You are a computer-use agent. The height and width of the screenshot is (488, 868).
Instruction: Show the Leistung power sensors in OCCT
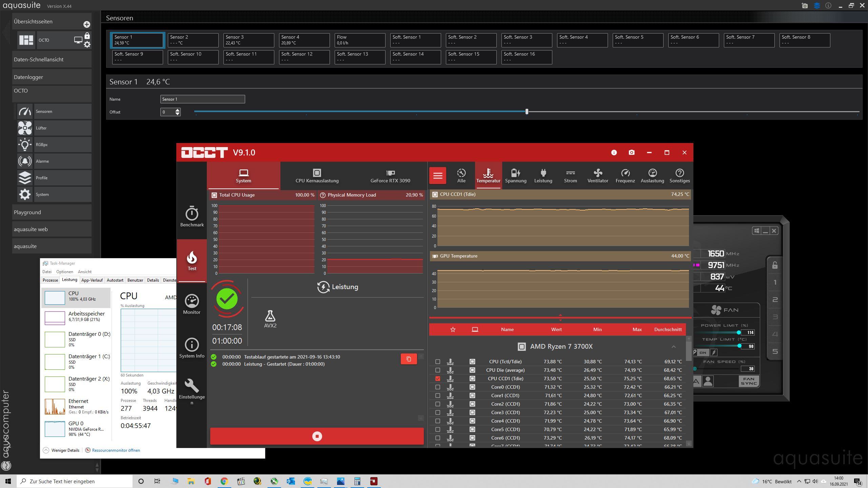(543, 176)
